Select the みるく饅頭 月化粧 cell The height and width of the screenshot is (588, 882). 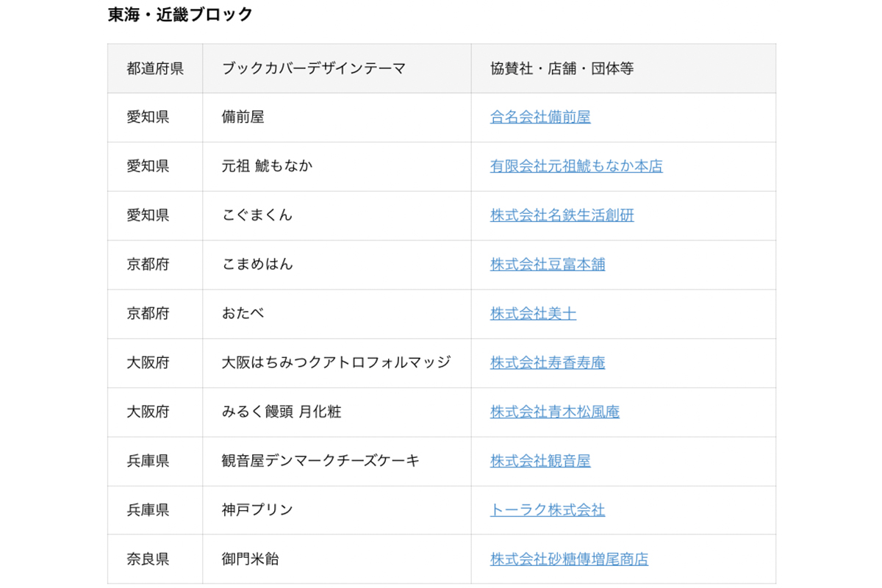[337, 412]
